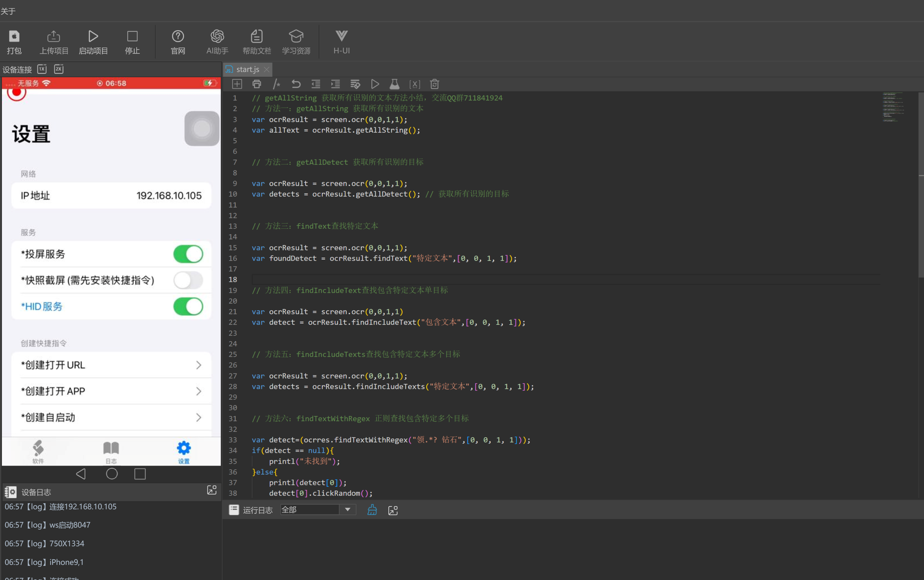Run script with editor play icon
The height and width of the screenshot is (580, 924).
tap(375, 84)
